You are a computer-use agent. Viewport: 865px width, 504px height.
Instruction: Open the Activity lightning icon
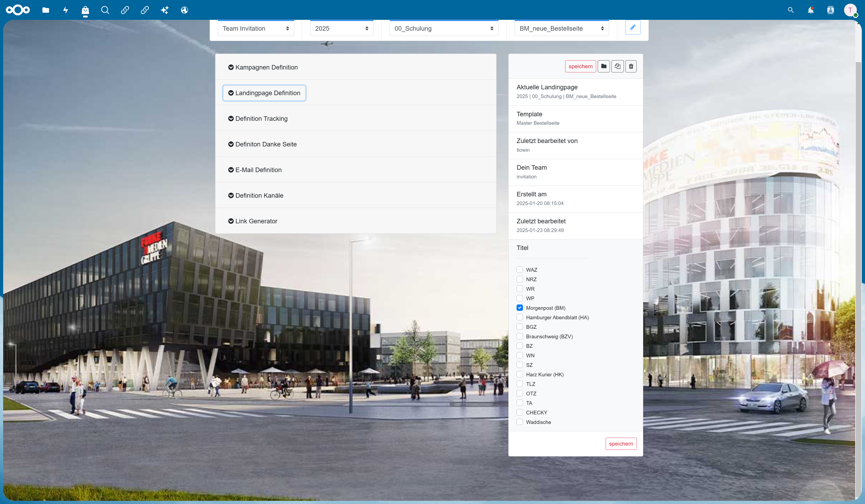pyautogui.click(x=66, y=10)
